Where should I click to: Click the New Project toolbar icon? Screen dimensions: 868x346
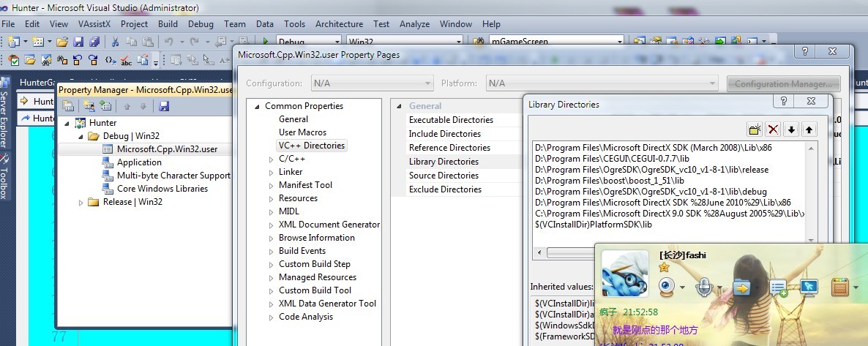[13, 42]
